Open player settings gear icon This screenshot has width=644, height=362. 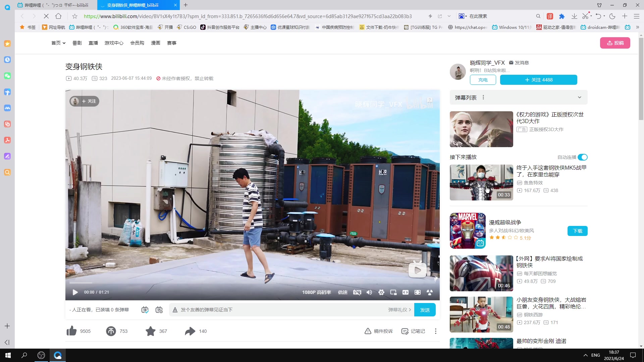tap(381, 292)
